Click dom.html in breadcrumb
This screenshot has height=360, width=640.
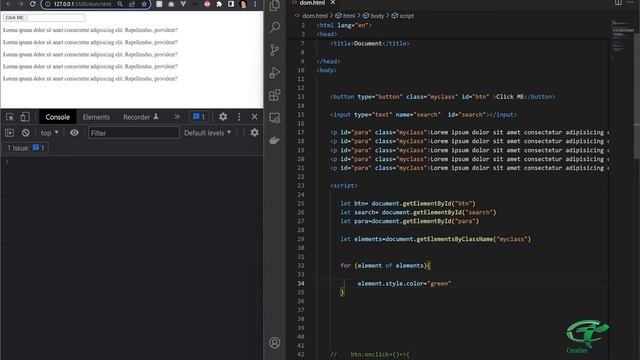[x=315, y=16]
